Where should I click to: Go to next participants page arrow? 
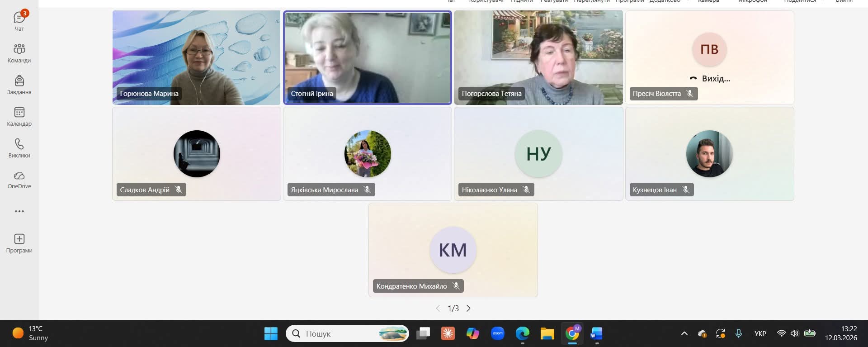coord(468,308)
